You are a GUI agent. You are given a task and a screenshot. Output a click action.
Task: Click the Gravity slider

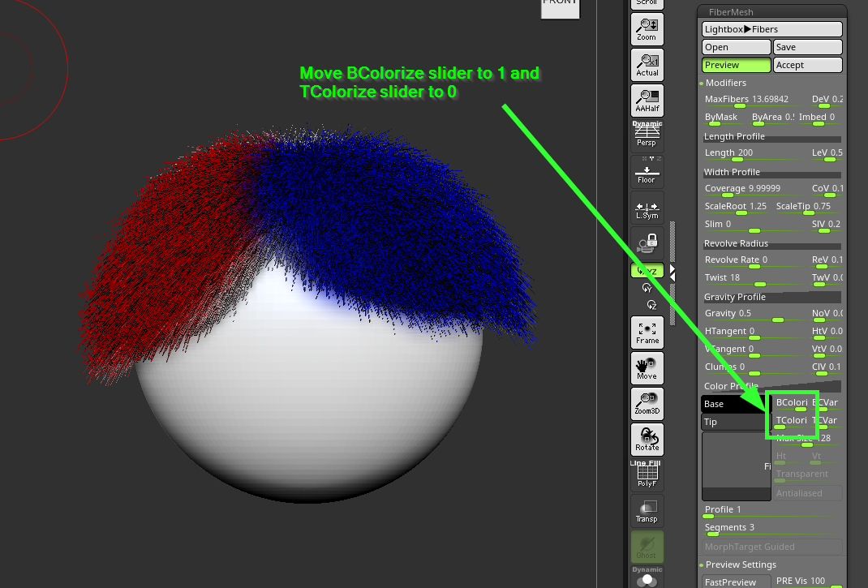pos(754,314)
